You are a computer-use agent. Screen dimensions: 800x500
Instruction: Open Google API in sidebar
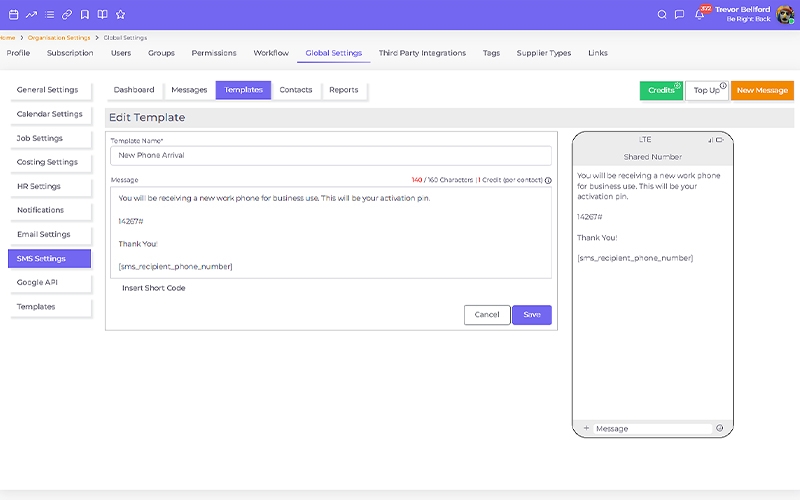click(50, 283)
